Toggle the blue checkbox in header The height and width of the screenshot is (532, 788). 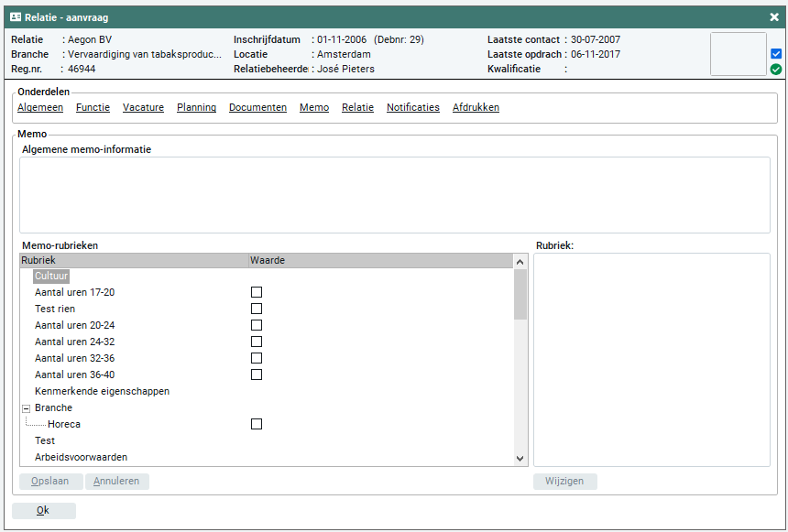pos(776,54)
